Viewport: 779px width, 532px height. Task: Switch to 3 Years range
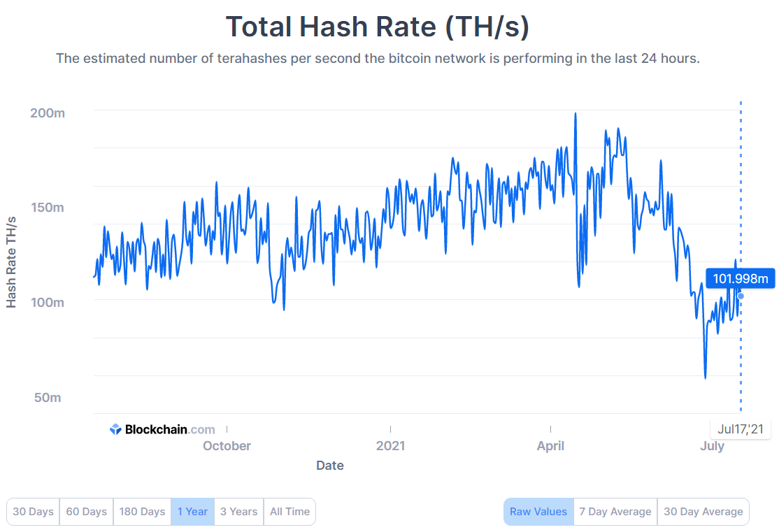239,512
